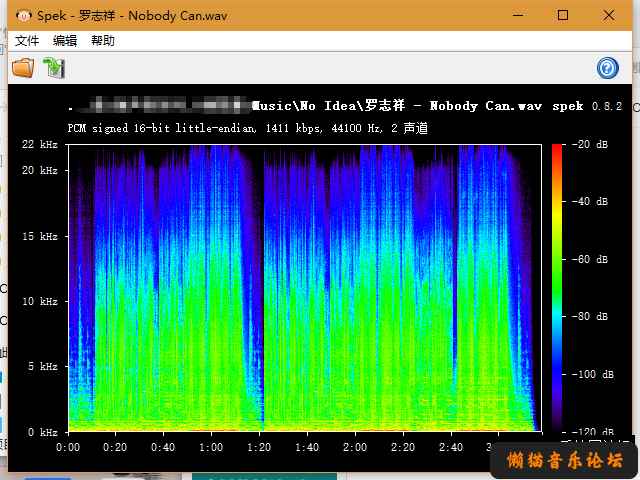Open the 文件 menu
Image resolution: width=640 pixels, height=480 pixels.
[27, 41]
